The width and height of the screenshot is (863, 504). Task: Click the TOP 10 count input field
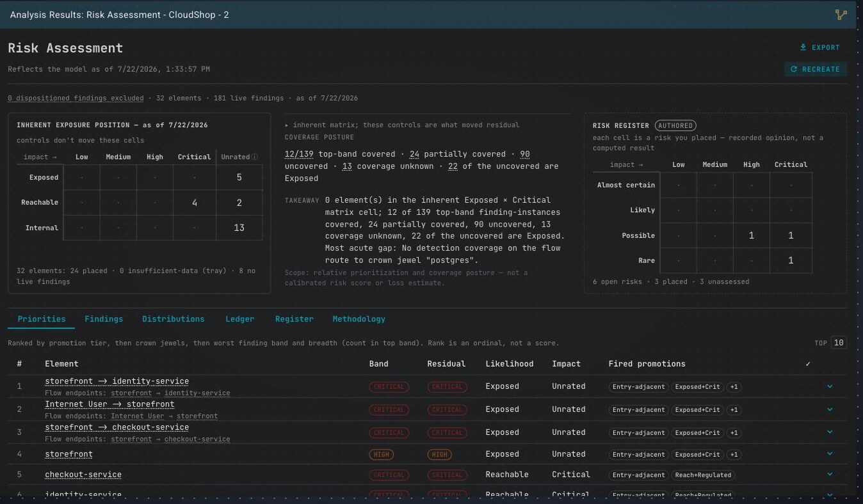click(839, 343)
